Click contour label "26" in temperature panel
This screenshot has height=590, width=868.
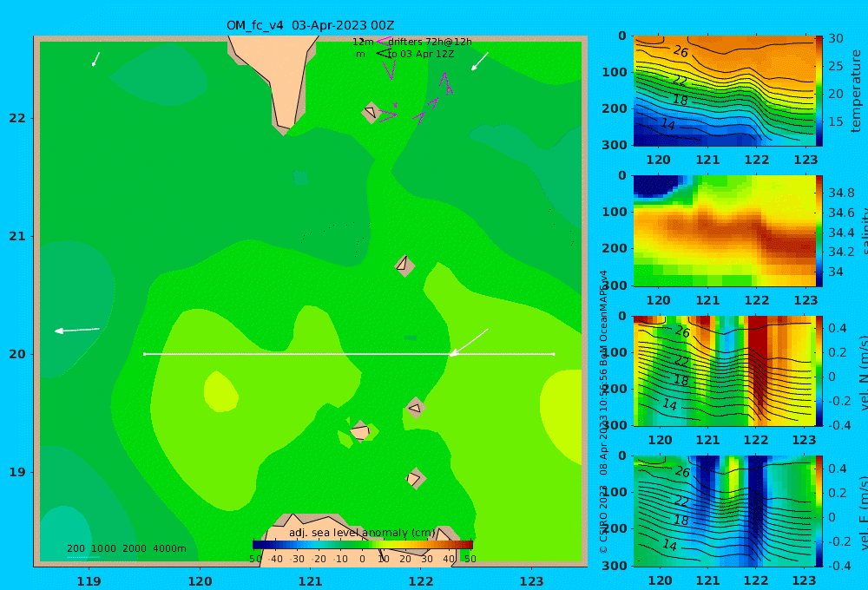click(681, 51)
